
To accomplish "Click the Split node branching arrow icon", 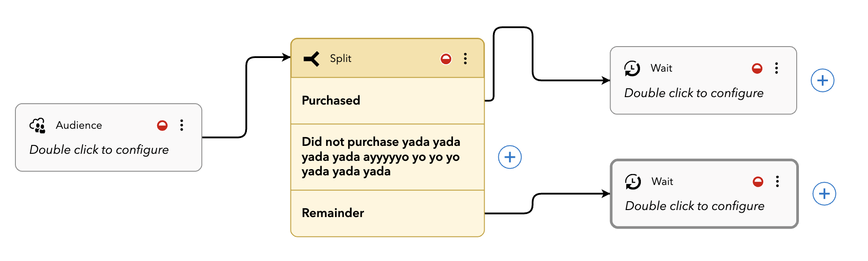I will (x=311, y=58).
